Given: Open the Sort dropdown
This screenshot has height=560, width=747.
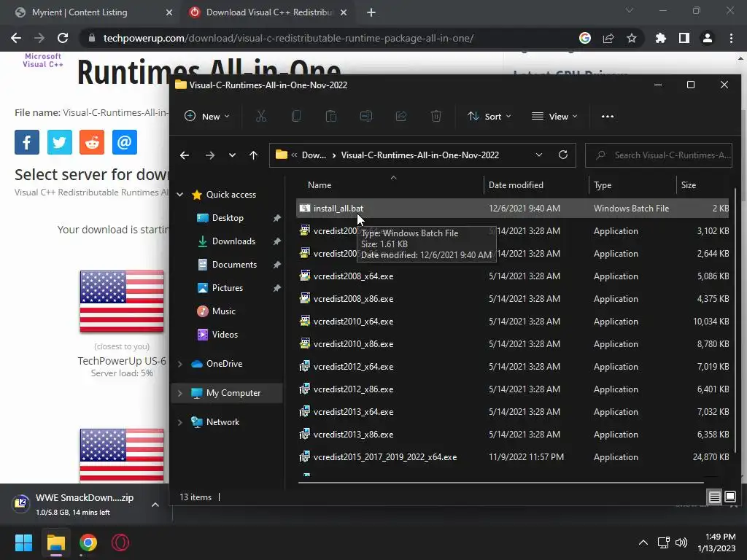Looking at the screenshot, I should [489, 116].
